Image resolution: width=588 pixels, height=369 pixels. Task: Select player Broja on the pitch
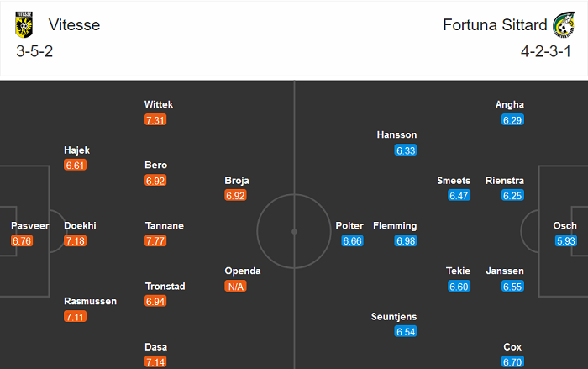237,180
